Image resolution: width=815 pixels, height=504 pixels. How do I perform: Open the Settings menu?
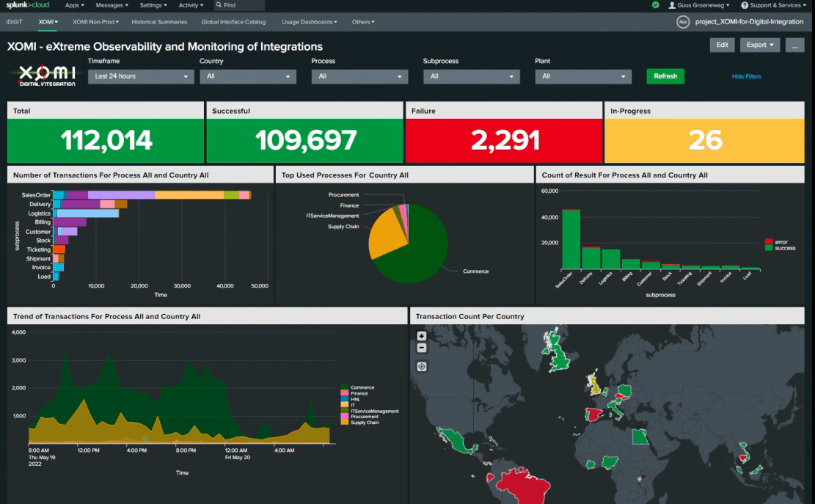pyautogui.click(x=153, y=5)
